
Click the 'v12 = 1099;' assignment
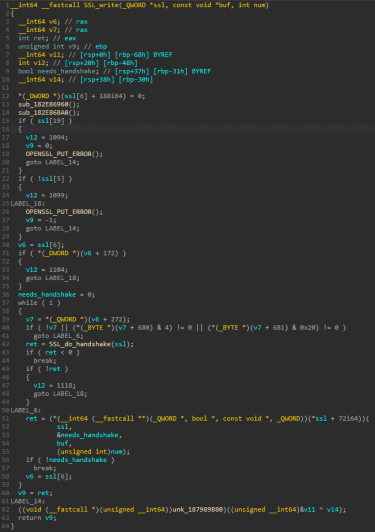[47, 195]
